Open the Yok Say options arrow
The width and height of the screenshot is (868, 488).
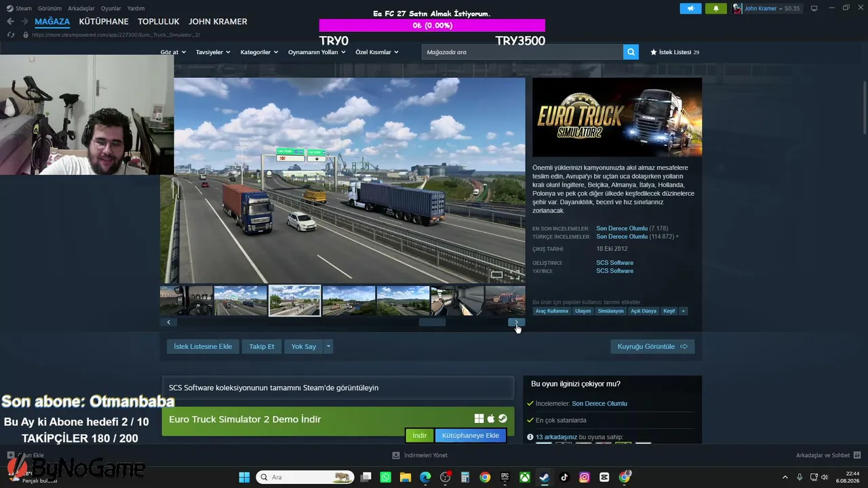click(328, 346)
